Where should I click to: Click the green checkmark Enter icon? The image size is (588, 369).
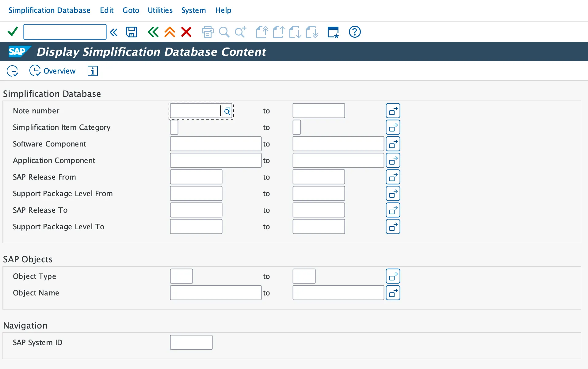13,32
